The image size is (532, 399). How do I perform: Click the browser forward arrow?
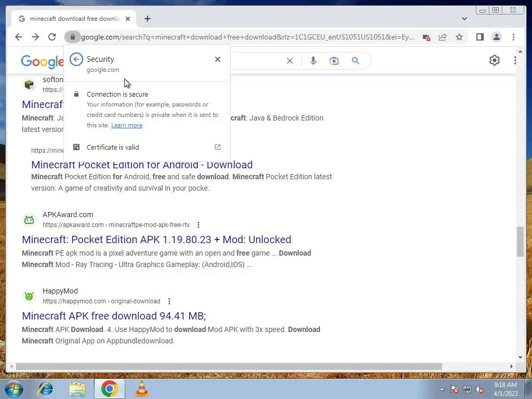click(35, 37)
